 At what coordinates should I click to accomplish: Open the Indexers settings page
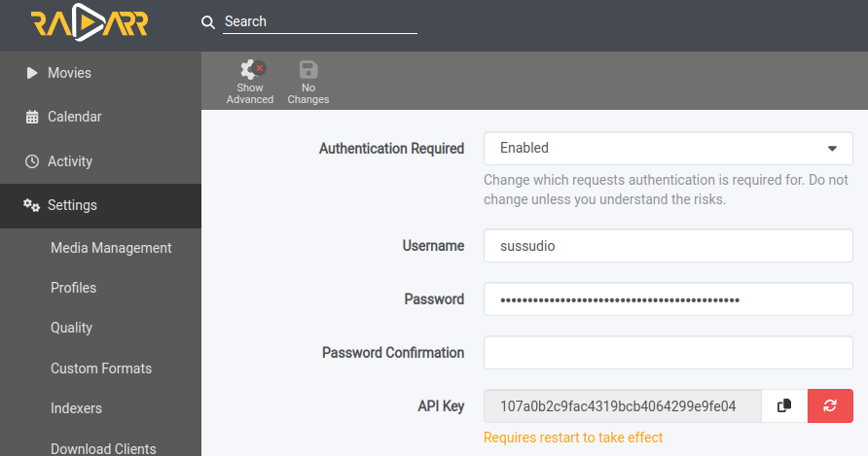pyautogui.click(x=77, y=408)
